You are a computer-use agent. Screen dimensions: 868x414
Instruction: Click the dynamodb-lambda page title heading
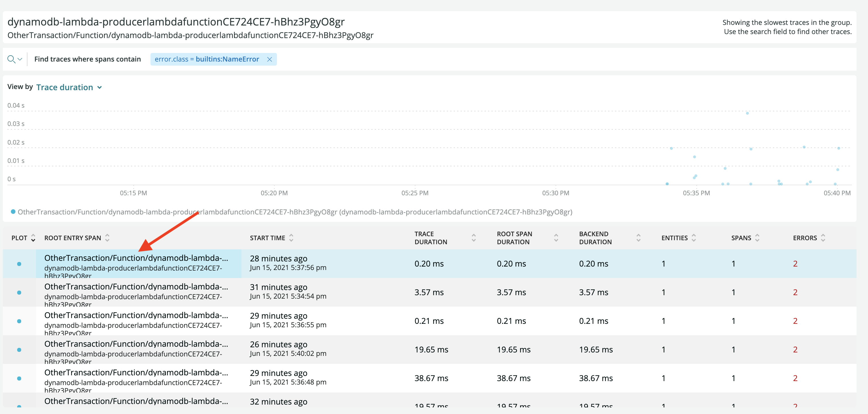[x=176, y=22]
